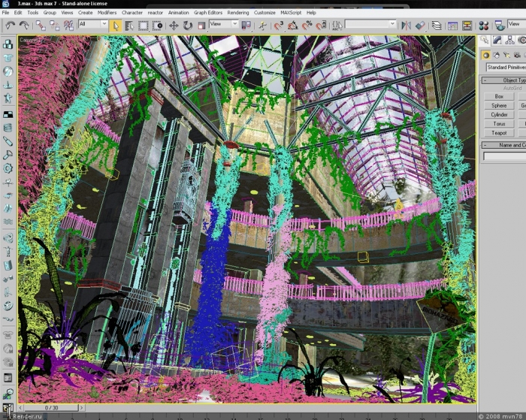
Task: Click the reactor Create Plane checker icon
Action: point(8,114)
